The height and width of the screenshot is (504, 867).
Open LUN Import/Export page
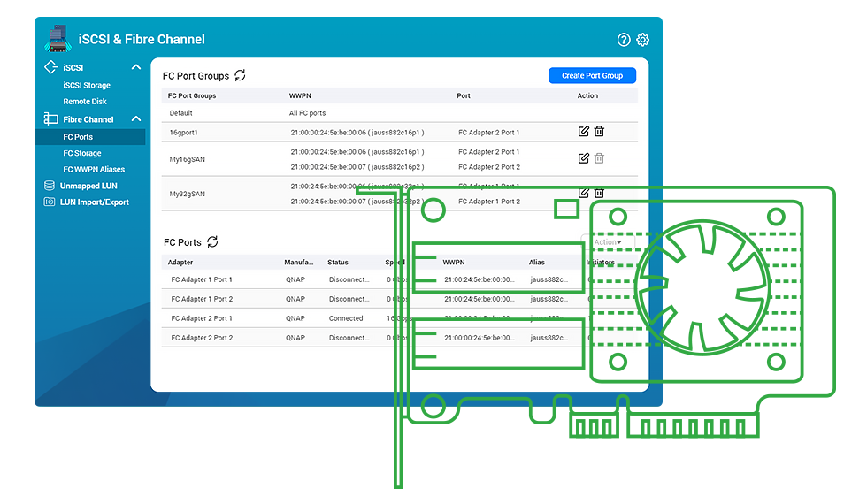[94, 202]
